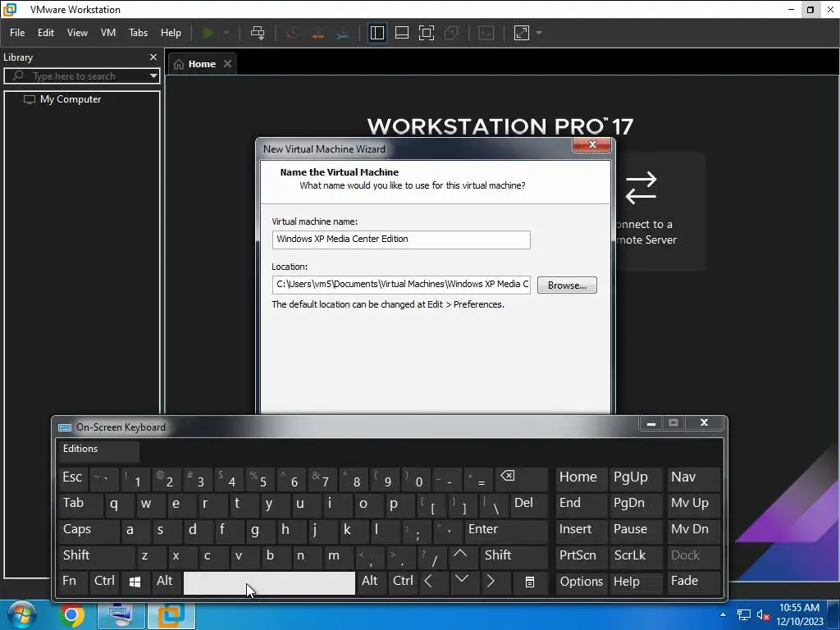
Task: Click the Connect to Remote Server arrows
Action: coord(641,188)
